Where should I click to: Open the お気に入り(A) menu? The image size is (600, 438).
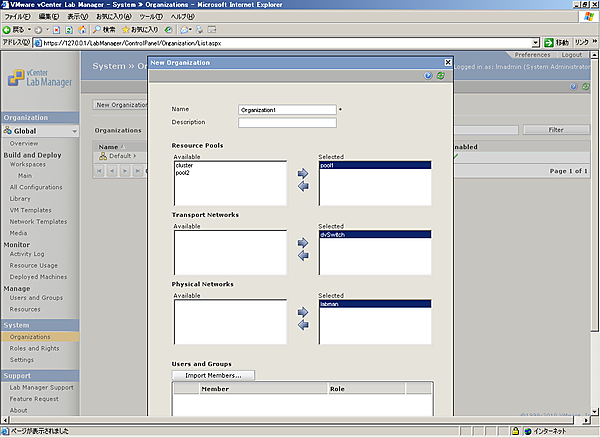tap(113, 17)
